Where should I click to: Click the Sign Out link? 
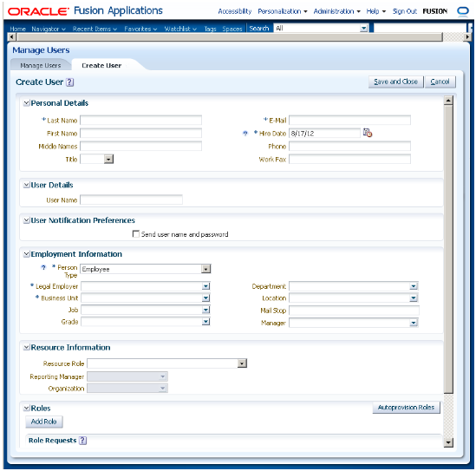tap(405, 11)
